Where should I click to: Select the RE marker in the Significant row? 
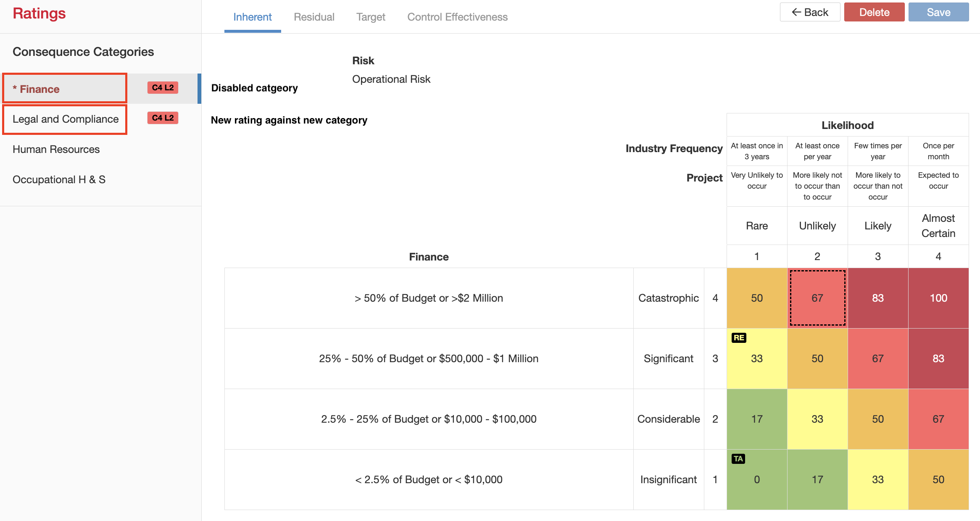[740, 337]
